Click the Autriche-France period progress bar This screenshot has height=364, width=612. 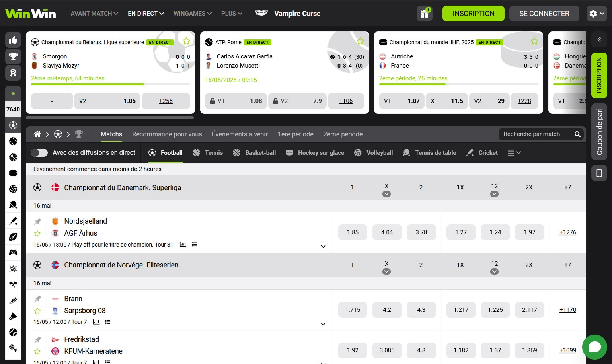[x=458, y=84]
